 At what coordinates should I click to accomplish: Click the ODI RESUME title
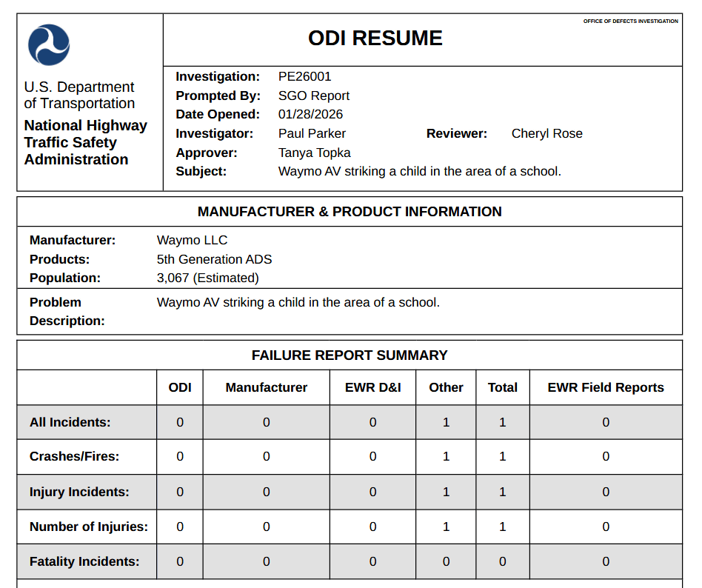375,39
